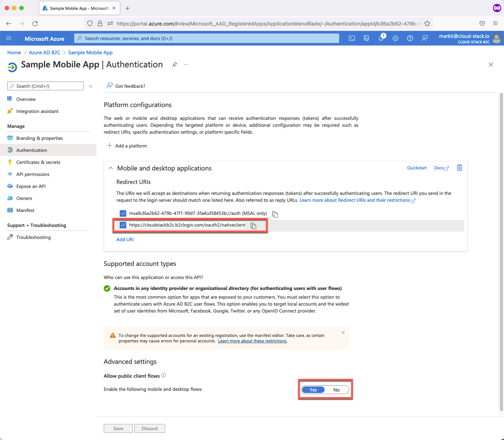This screenshot has height=440, width=504.
Task: Open portal settings gear icon
Action: point(396,38)
